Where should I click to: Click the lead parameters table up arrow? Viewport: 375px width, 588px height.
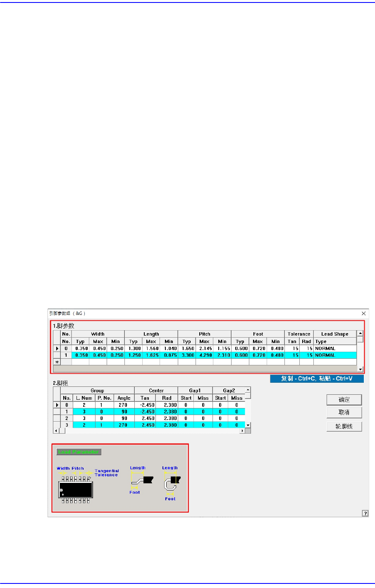(x=360, y=334)
